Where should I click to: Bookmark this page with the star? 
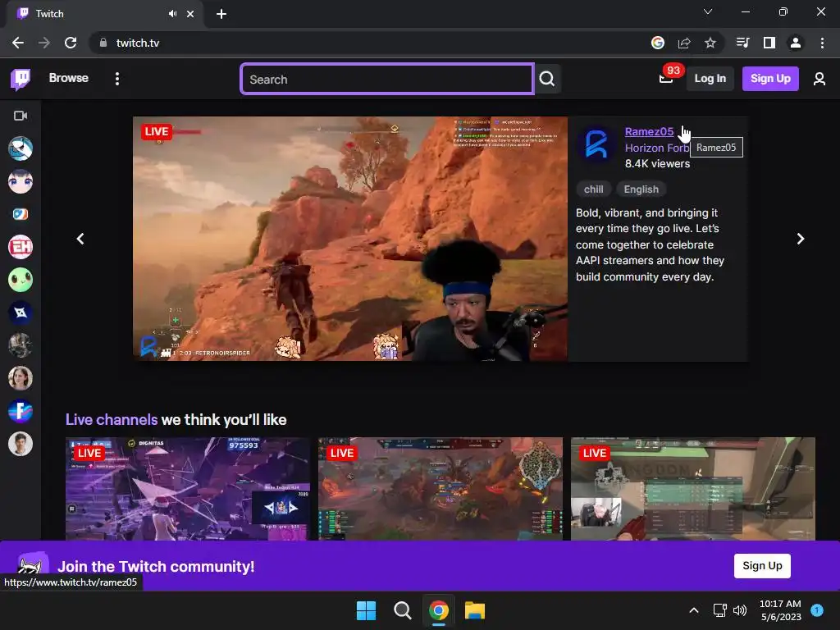[710, 43]
